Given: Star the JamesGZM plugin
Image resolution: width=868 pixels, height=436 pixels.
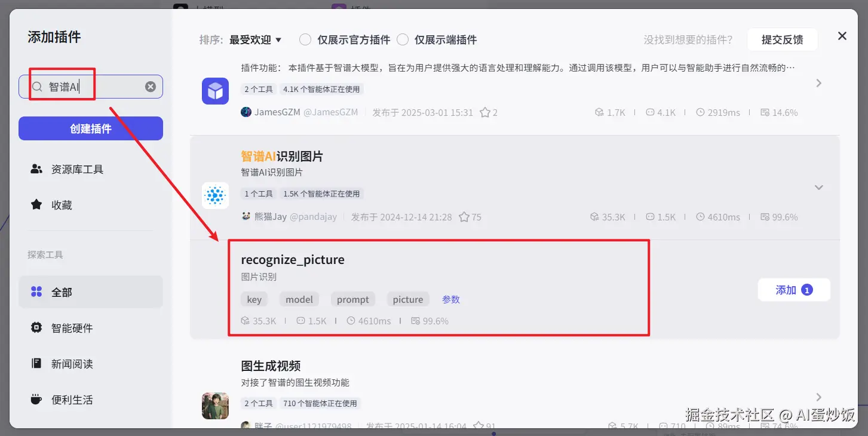Looking at the screenshot, I should (485, 112).
